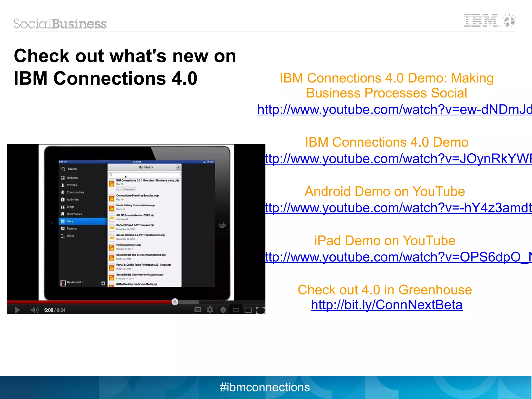Open Connections-Branding-Samples.odp file
Image resolution: width=532 pixels, height=399 pixels.
[144, 198]
